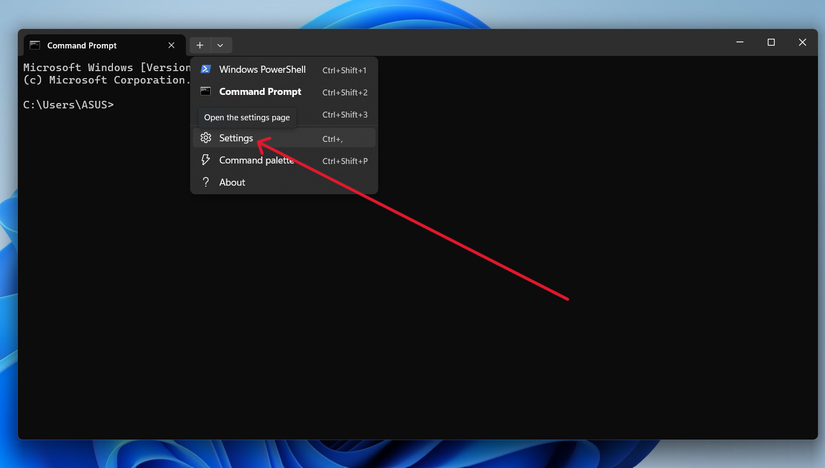Choose the bold Command Prompt menu entry

(x=260, y=92)
